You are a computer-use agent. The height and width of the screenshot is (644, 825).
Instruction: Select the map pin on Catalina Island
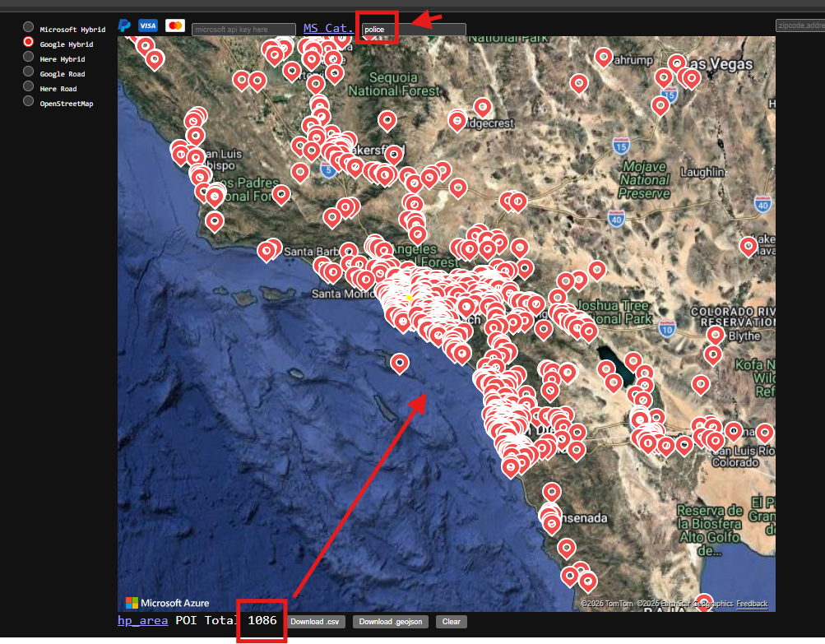(400, 361)
